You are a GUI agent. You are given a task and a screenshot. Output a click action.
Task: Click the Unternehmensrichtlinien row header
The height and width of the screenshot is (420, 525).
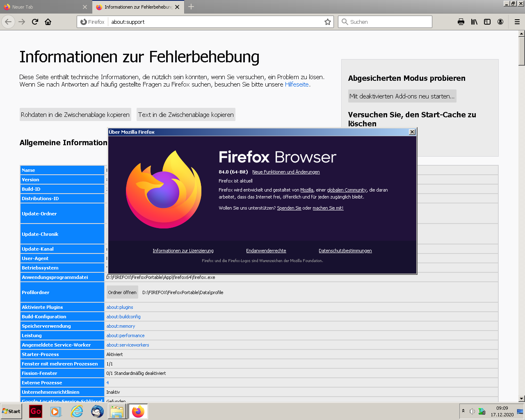click(x=62, y=392)
